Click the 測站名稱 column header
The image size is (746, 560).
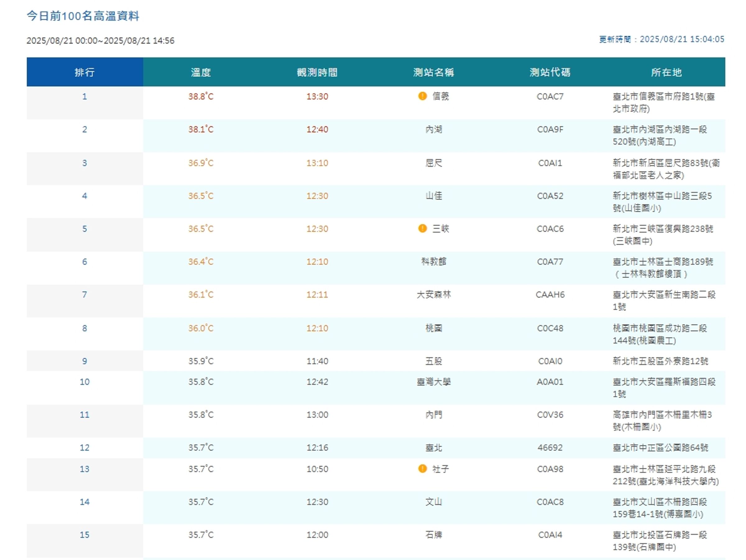tap(434, 72)
